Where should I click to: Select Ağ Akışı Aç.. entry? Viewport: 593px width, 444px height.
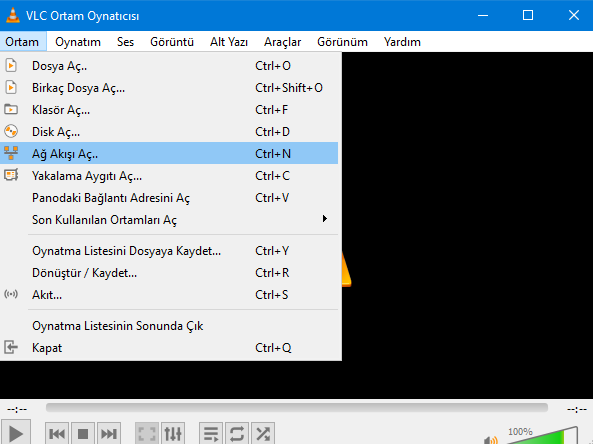click(x=169, y=154)
